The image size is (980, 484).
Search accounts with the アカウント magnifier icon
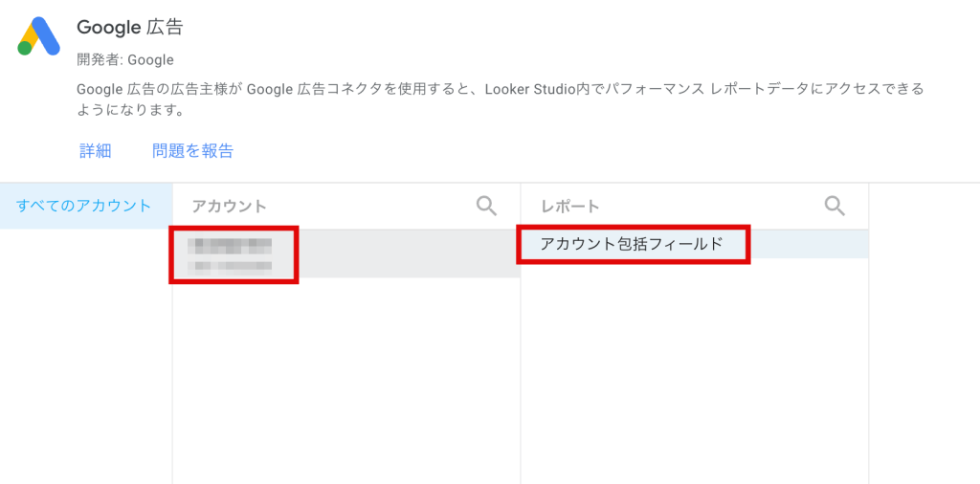tap(486, 206)
